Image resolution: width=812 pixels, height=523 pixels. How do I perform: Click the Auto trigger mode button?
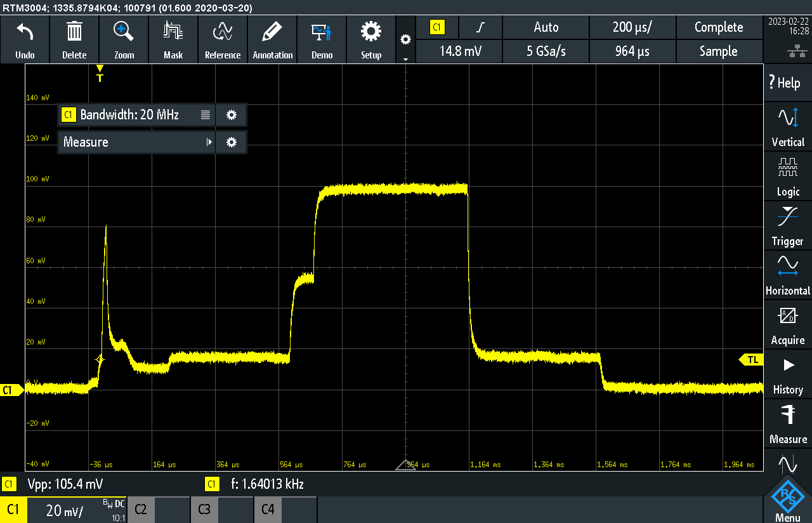click(x=546, y=27)
